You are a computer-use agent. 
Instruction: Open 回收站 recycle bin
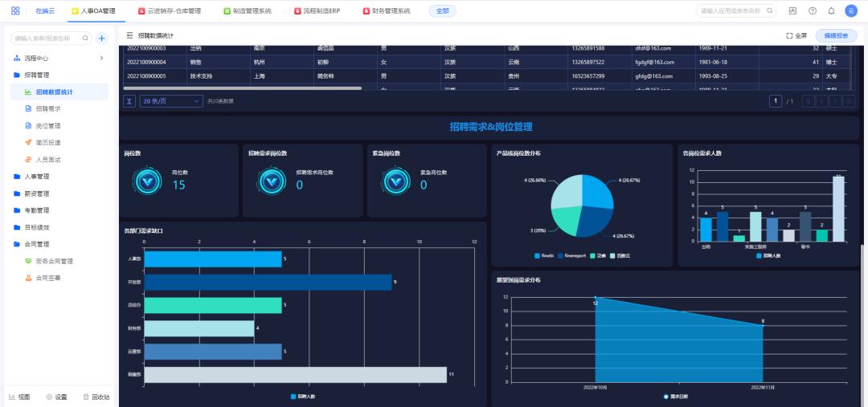click(x=96, y=397)
